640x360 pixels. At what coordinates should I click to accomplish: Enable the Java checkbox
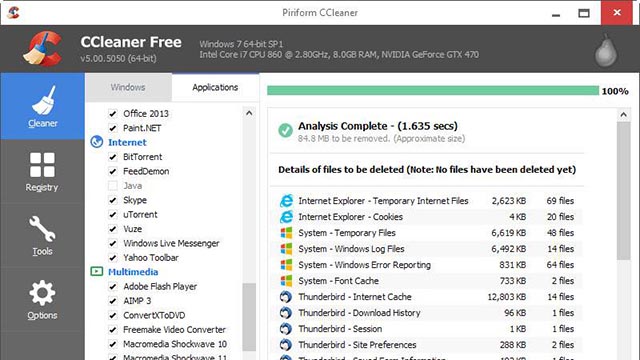click(113, 186)
